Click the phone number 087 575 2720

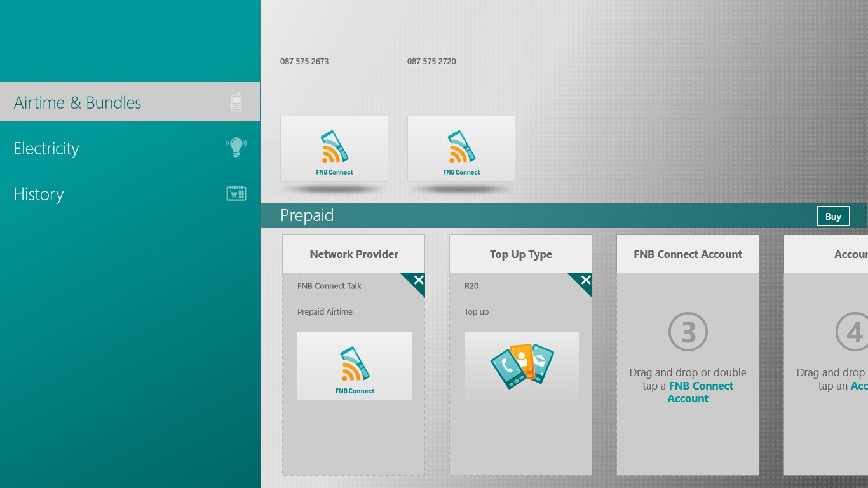pos(431,62)
